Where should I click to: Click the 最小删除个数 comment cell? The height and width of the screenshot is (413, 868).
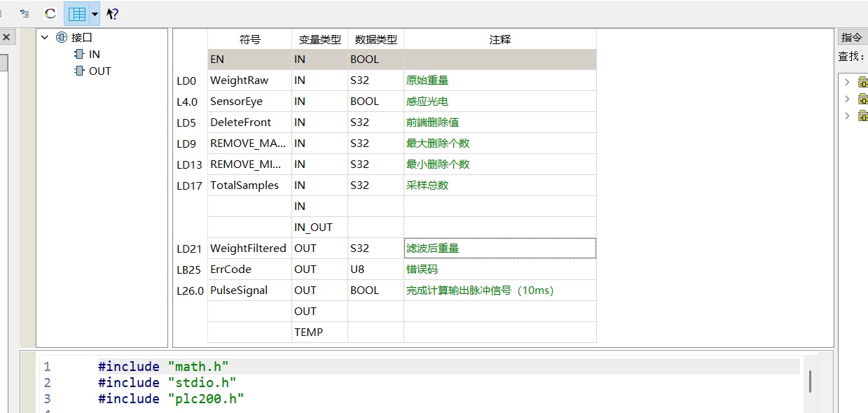500,164
